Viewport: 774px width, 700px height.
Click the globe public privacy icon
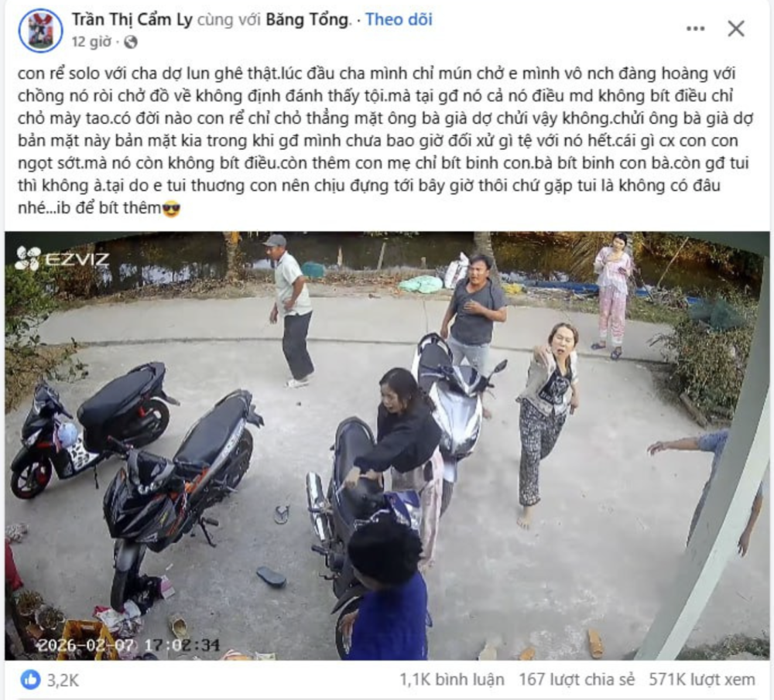coord(131,43)
